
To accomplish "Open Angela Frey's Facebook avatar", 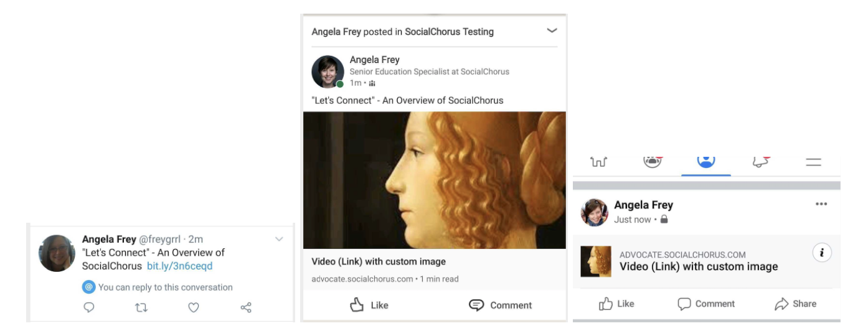I will 594,212.
